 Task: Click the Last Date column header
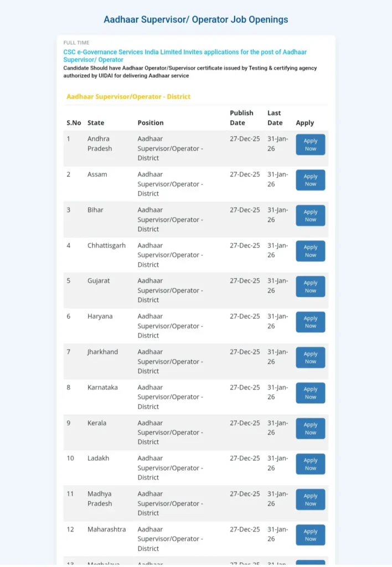pyautogui.click(x=275, y=117)
